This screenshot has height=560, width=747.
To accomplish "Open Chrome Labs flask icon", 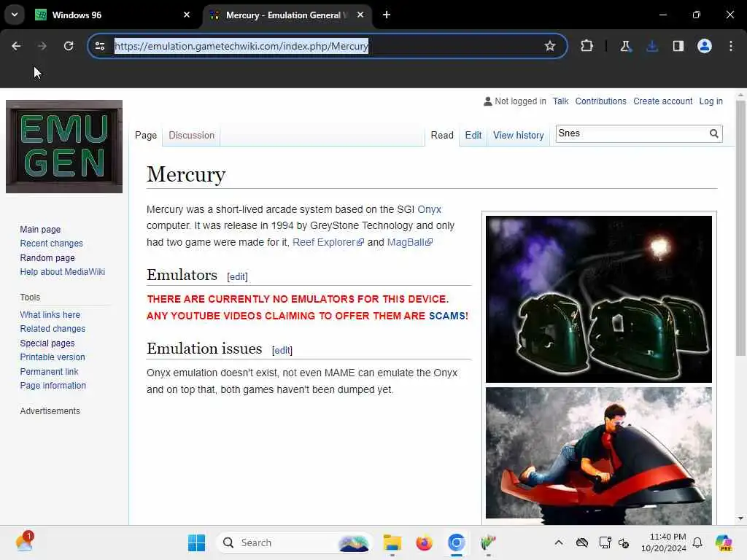I will 625,46.
